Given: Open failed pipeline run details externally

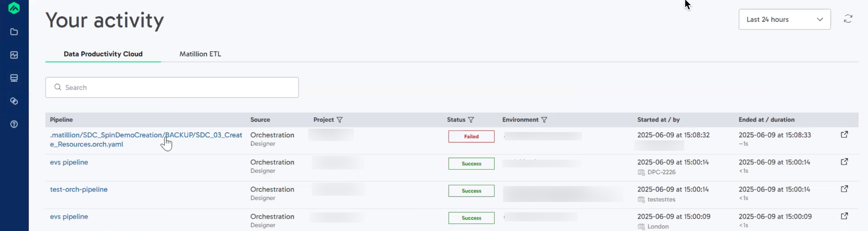Looking at the screenshot, I should click(844, 135).
